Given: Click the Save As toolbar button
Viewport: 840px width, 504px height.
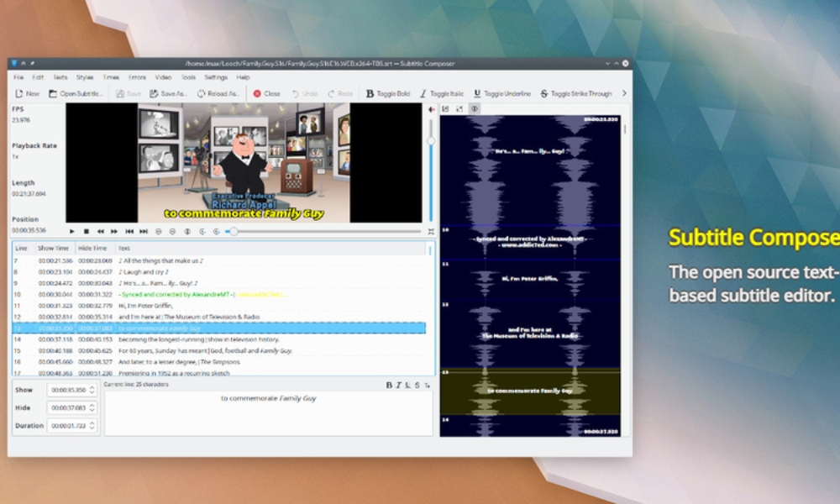Looking at the screenshot, I should [x=168, y=94].
